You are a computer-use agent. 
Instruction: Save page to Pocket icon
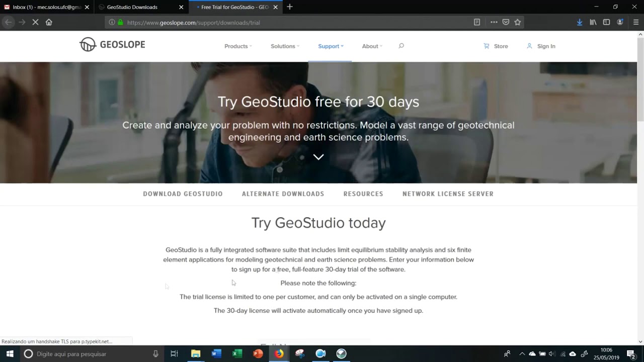506,22
